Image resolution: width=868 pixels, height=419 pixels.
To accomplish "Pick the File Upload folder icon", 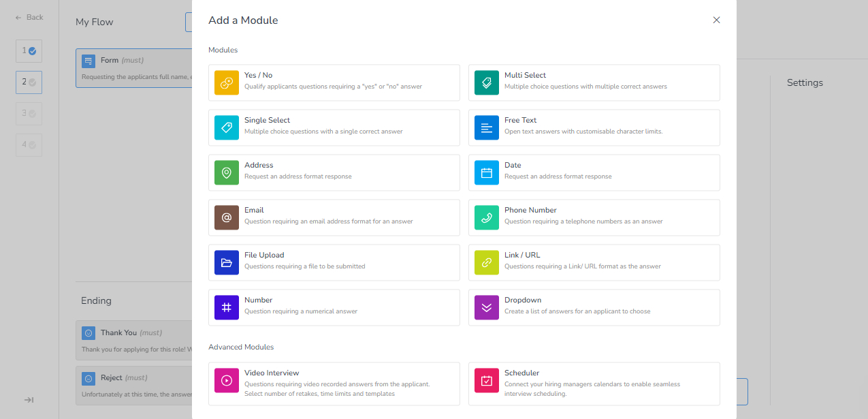I will point(227,262).
